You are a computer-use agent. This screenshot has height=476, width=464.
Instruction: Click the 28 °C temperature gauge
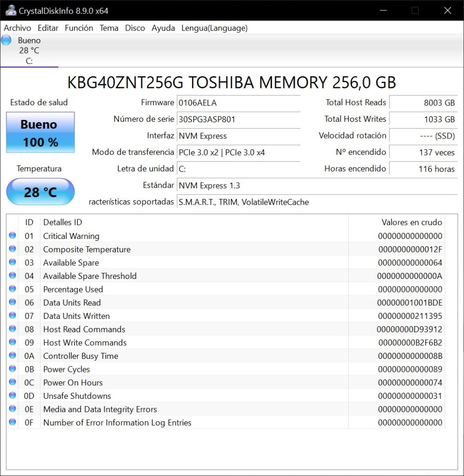(40, 192)
